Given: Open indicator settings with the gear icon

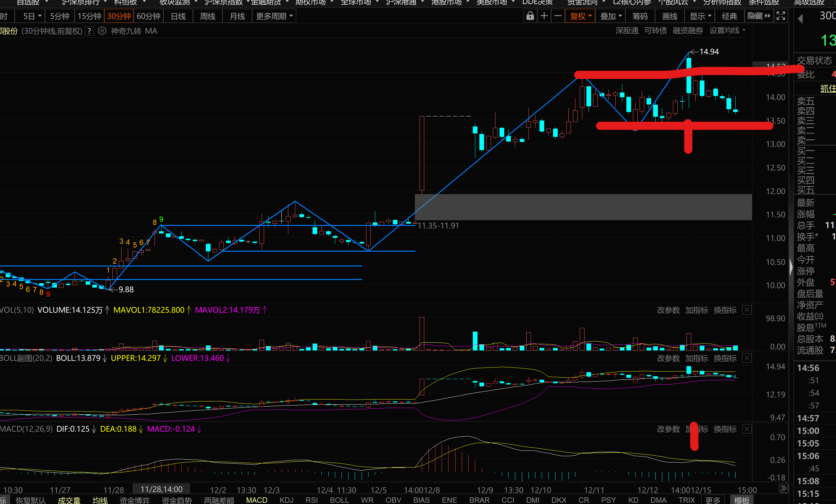Looking at the screenshot, I should (x=102, y=31).
